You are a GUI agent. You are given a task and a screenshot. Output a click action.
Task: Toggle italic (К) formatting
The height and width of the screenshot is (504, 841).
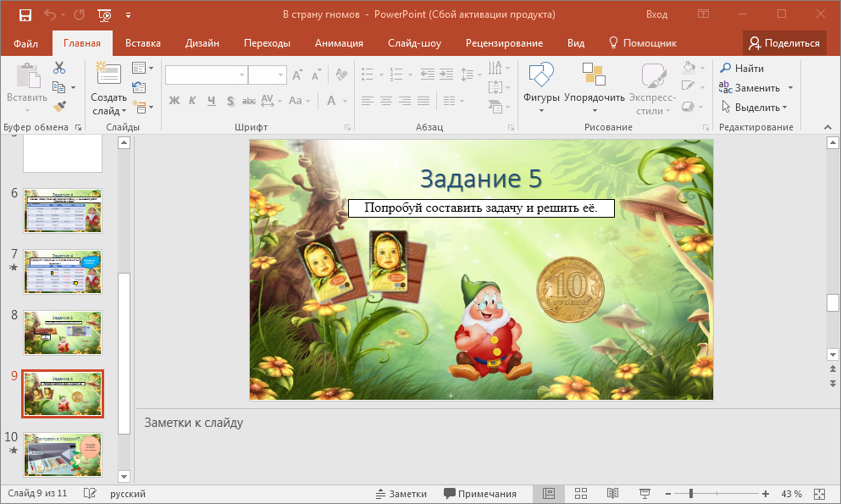click(x=192, y=101)
